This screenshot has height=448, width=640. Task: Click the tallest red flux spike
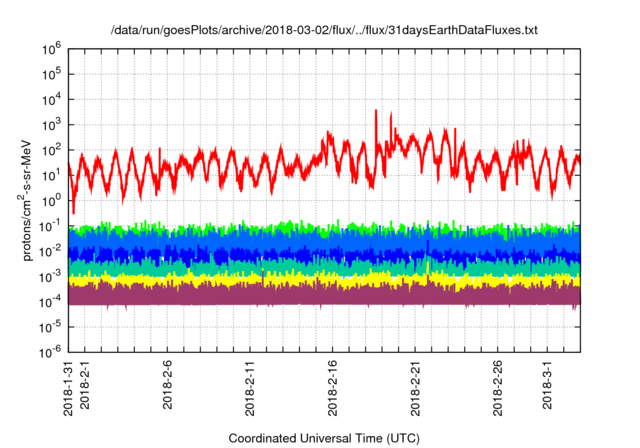375,113
